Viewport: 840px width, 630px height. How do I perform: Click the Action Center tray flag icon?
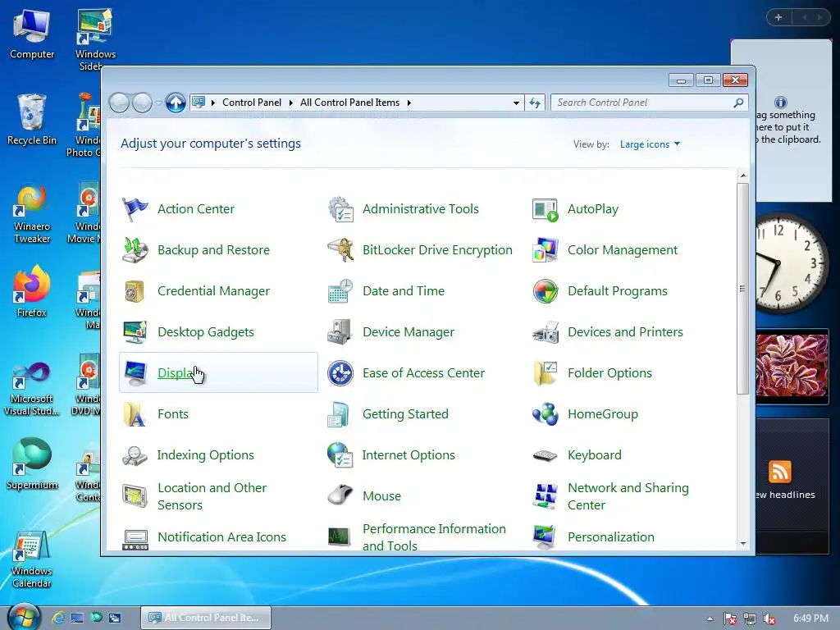[729, 619]
